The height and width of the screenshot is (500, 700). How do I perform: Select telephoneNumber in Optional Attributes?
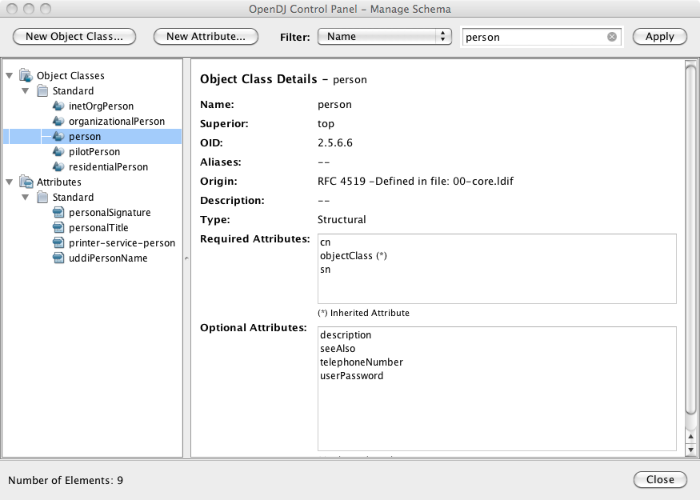coord(362,362)
